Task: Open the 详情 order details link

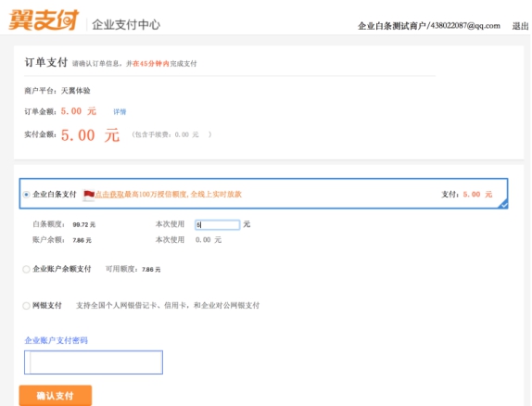Action: coord(120,111)
